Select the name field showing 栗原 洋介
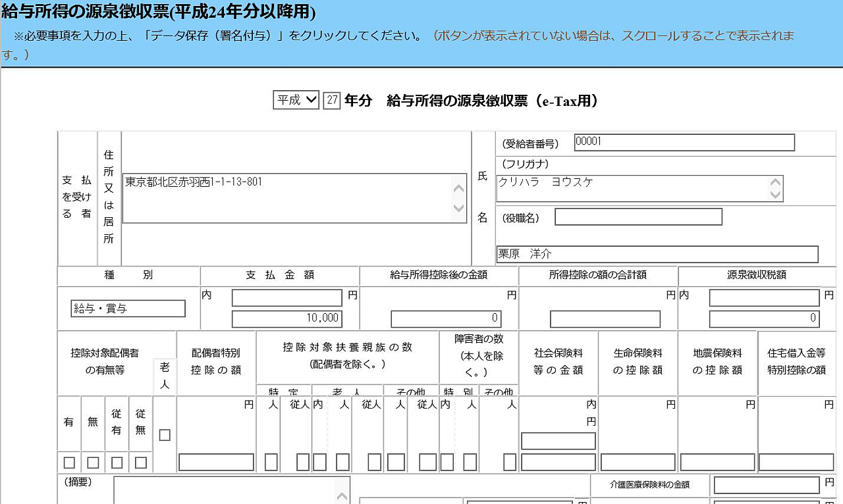The image size is (843, 504). [x=657, y=254]
